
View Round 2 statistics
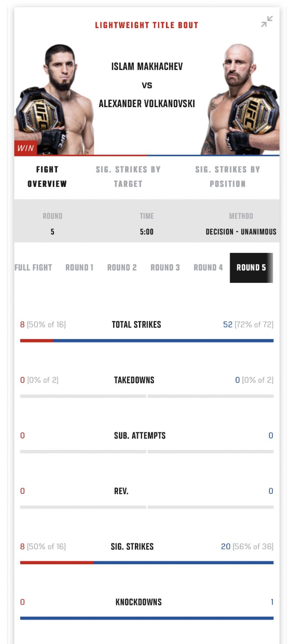122,268
